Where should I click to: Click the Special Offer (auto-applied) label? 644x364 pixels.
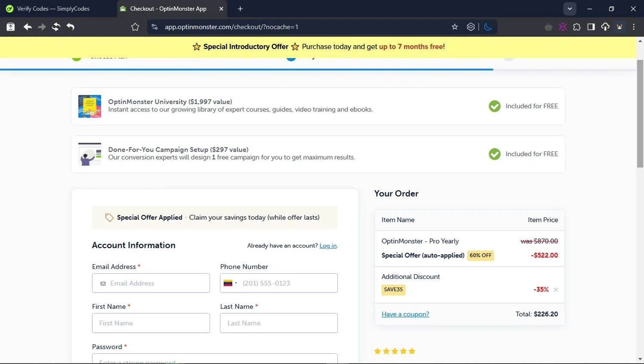pyautogui.click(x=423, y=255)
